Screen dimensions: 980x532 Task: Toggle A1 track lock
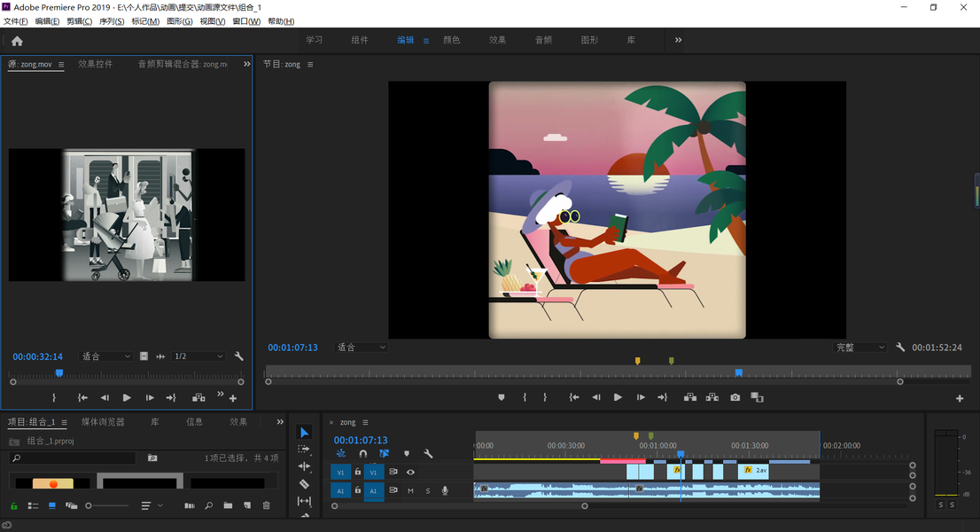[x=357, y=490]
